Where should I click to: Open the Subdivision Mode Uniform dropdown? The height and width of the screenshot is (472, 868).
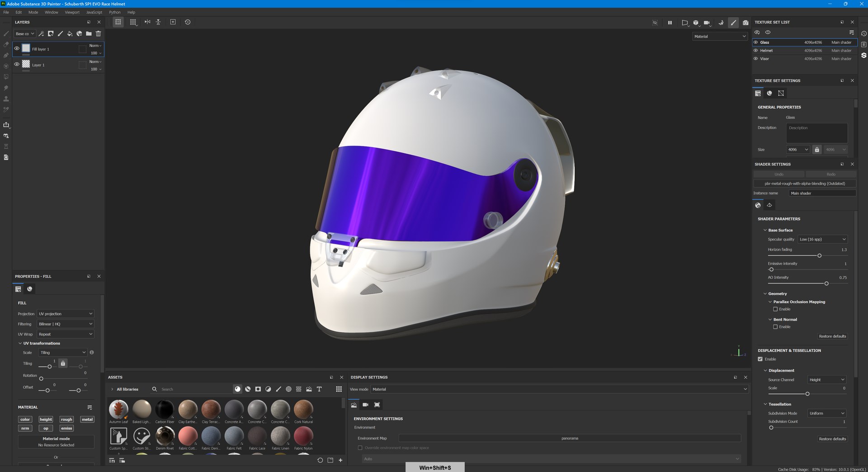827,413
